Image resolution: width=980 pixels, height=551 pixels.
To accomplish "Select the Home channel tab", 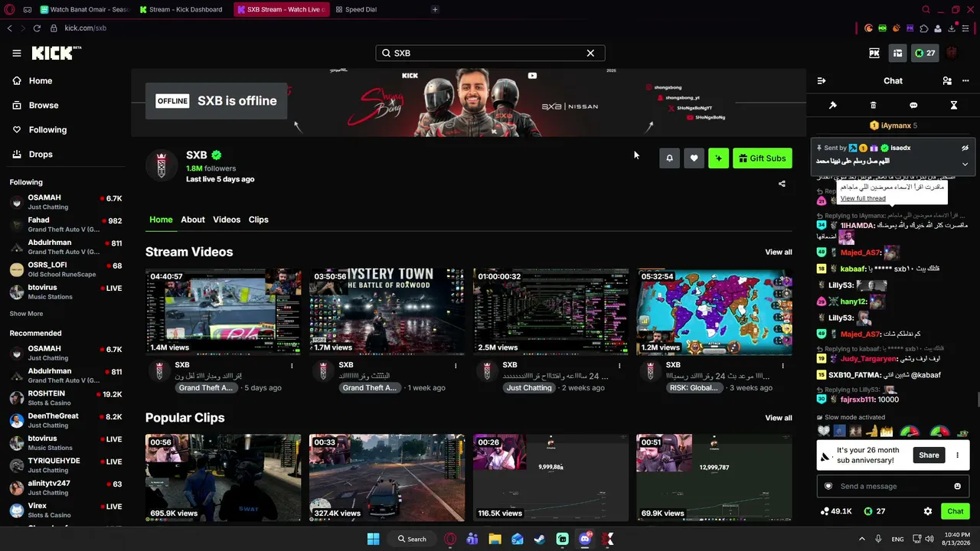I will coord(161,220).
